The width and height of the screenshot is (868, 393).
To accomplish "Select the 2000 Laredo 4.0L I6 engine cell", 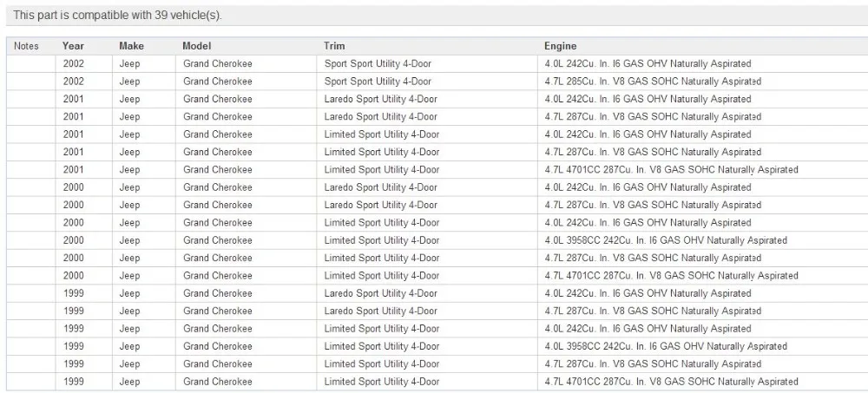I will tap(648, 187).
